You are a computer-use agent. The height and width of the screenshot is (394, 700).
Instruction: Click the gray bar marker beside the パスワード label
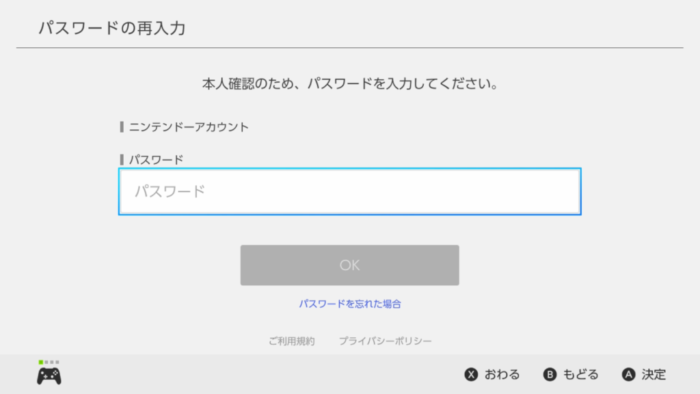[121, 159]
